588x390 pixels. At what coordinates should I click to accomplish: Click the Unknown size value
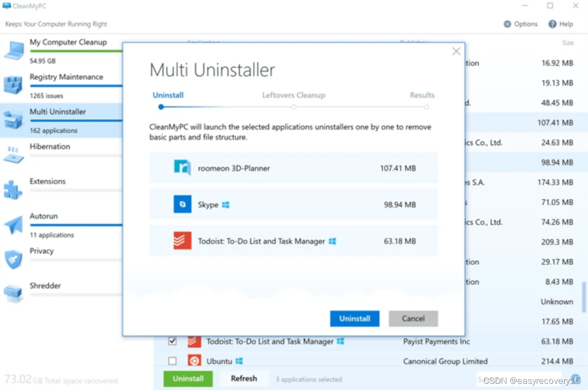(x=557, y=302)
